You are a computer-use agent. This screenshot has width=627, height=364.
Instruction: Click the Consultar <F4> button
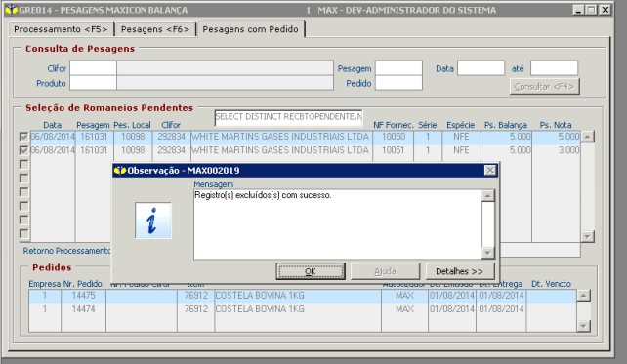tap(544, 87)
